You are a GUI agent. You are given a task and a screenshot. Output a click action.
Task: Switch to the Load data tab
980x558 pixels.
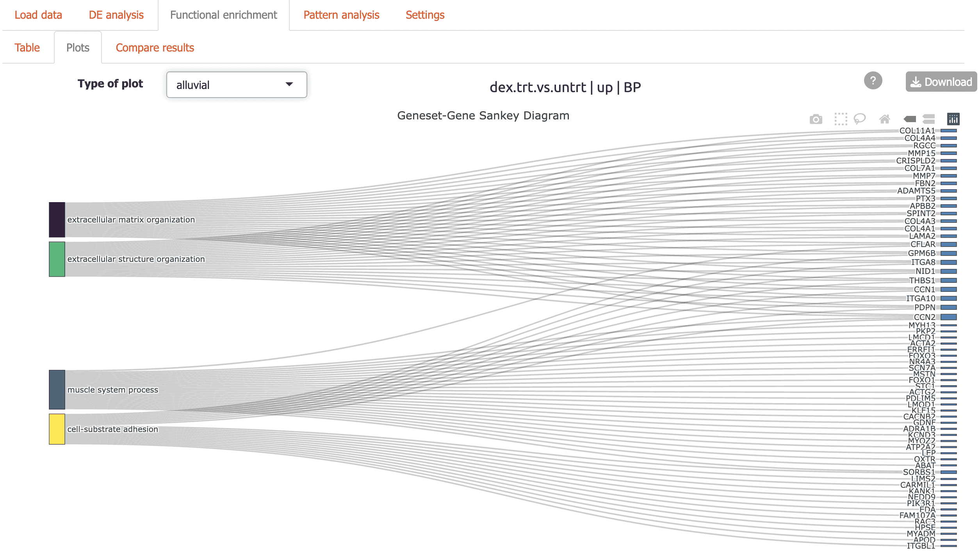38,15
